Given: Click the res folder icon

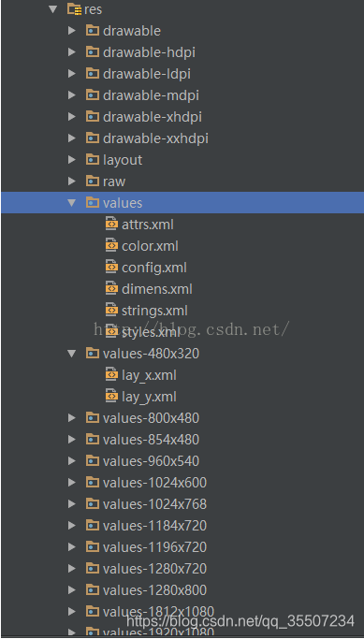Looking at the screenshot, I should [x=75, y=9].
